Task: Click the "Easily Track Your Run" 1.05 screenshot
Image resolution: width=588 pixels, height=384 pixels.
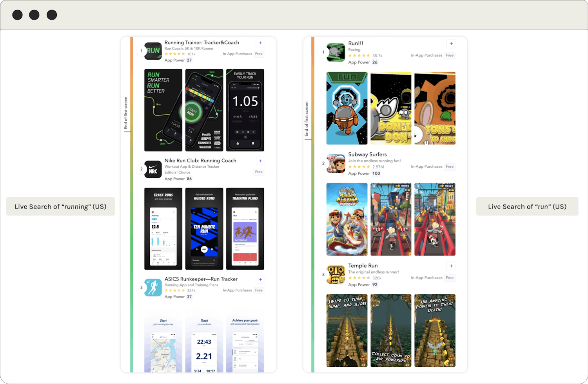Action: pos(245,110)
